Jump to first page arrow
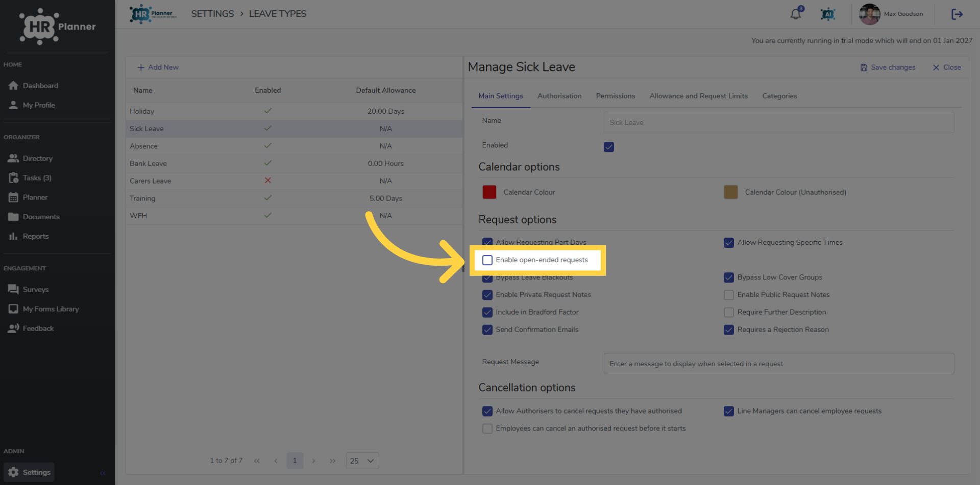 (257, 461)
